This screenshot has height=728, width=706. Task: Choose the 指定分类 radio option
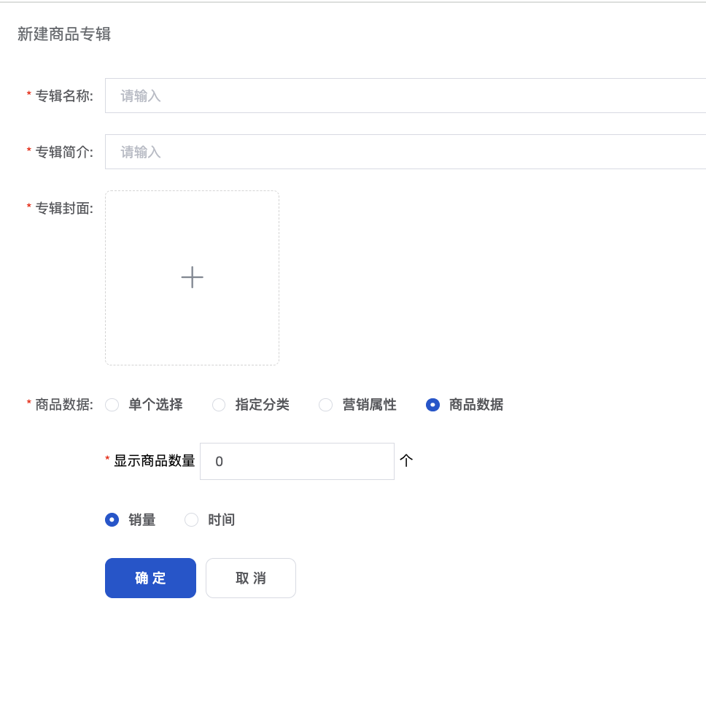tap(219, 405)
